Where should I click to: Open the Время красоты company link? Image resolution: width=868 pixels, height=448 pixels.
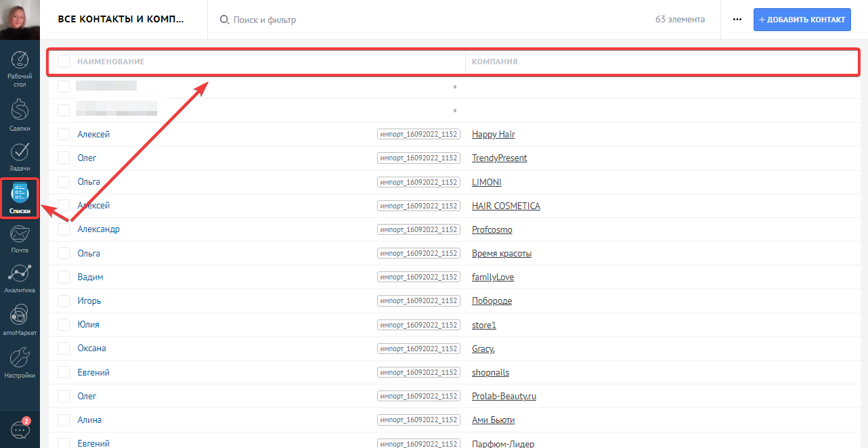(x=502, y=253)
